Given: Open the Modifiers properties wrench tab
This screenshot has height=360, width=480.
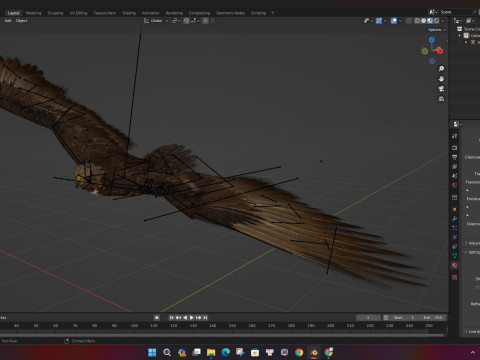Looking at the screenshot, I should (455, 219).
